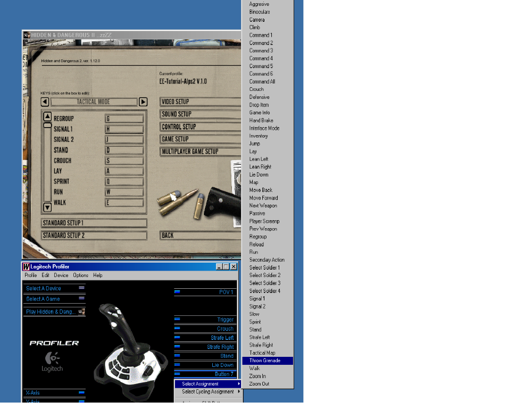Open the Strafe Right assignment dropdown

pos(205,347)
